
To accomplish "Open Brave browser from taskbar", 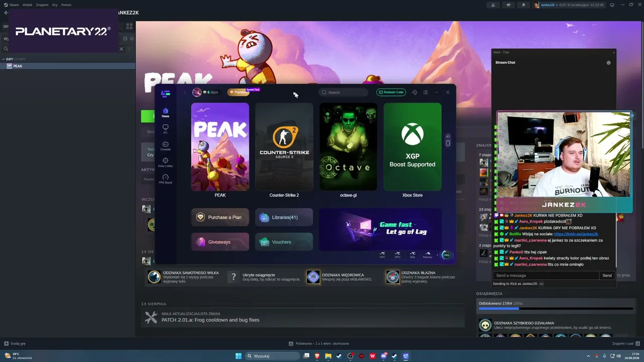I will pyautogui.click(x=317, y=356).
